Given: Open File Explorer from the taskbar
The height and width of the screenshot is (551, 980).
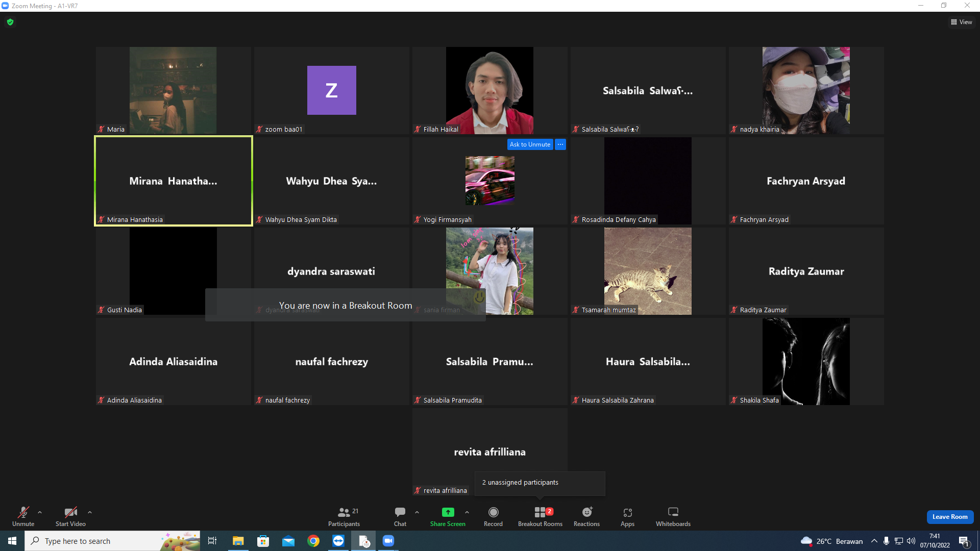Looking at the screenshot, I should pos(238,541).
